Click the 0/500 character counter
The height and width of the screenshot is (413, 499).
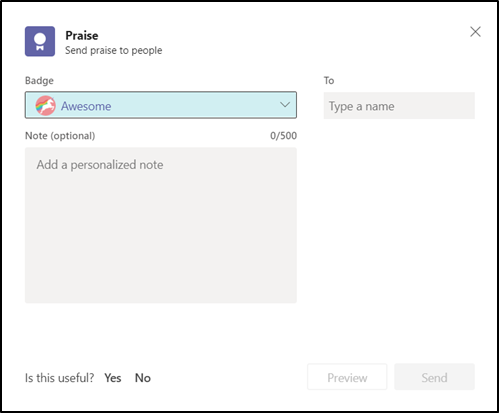point(283,136)
